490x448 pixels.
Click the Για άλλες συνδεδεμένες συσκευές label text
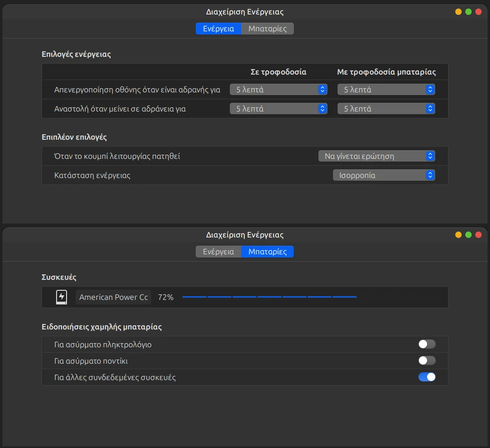[x=115, y=377]
